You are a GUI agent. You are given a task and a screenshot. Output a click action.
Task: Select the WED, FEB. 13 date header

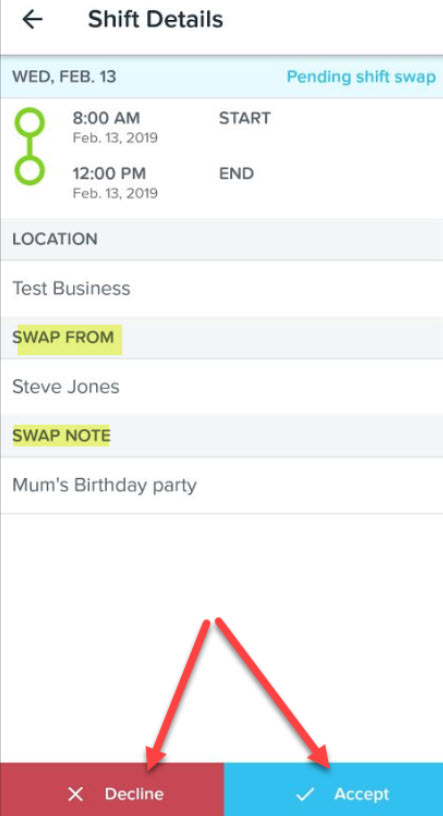click(x=64, y=77)
